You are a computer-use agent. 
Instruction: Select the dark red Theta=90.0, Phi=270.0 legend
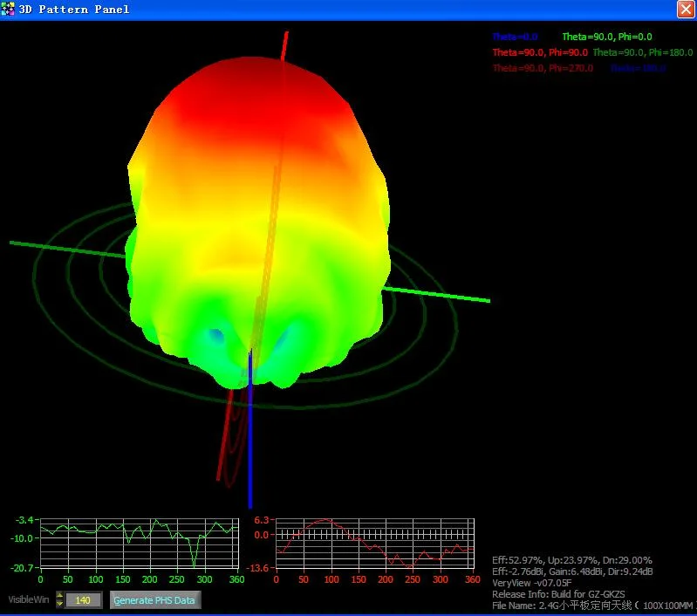click(543, 68)
